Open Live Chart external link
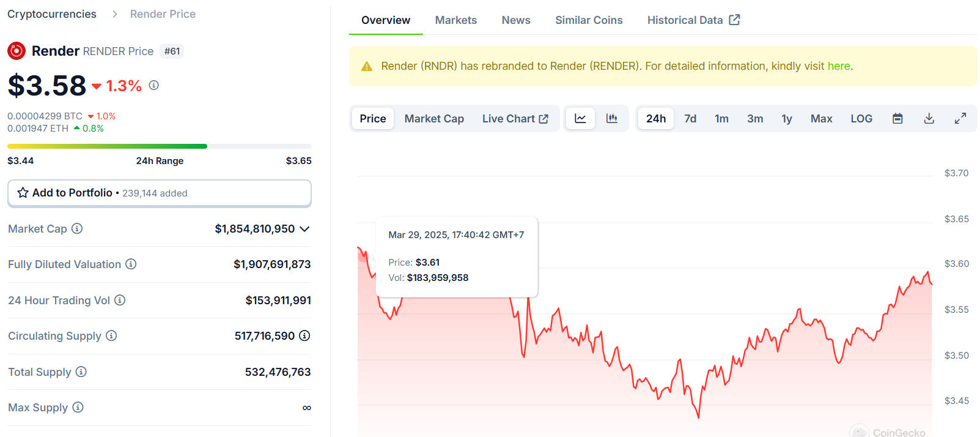 pos(515,119)
